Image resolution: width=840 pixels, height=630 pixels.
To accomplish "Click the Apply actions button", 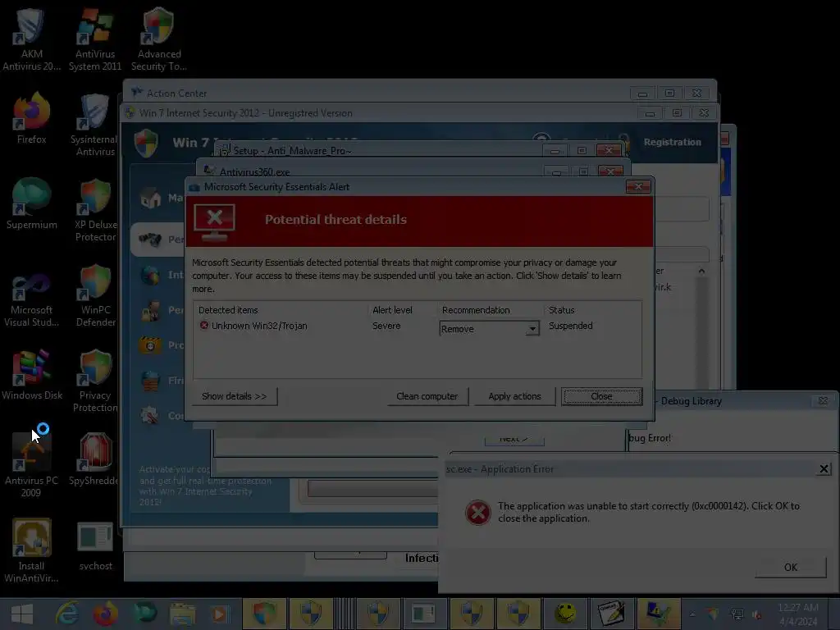I will click(x=514, y=396).
